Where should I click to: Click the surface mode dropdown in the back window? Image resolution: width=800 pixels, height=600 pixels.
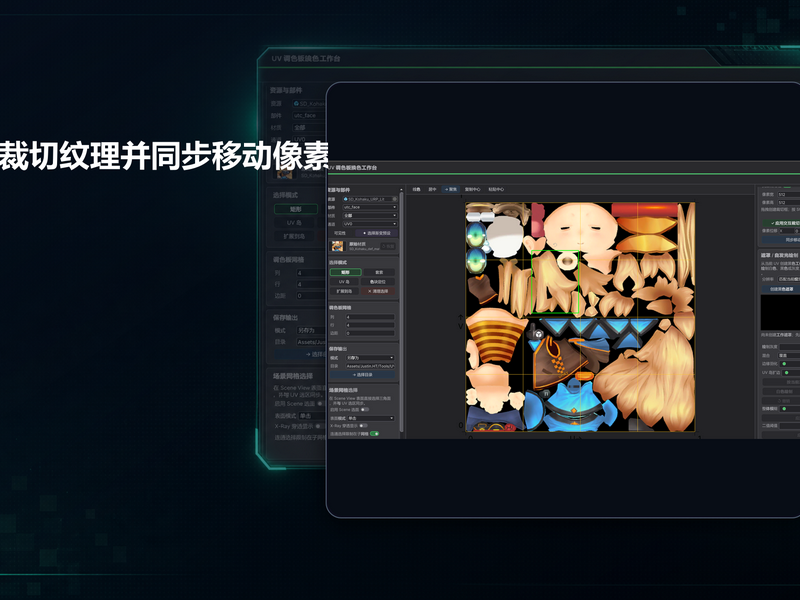tap(312, 416)
